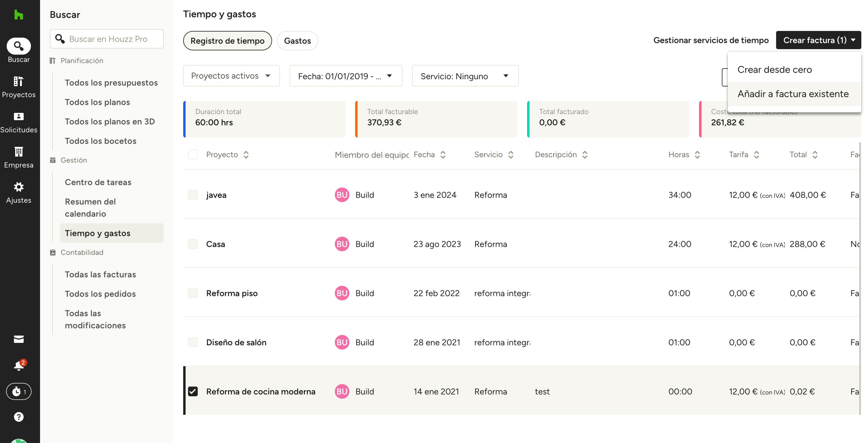The image size is (868, 443).
Task: Open the Servicio: Ninguno dropdown
Action: click(465, 76)
